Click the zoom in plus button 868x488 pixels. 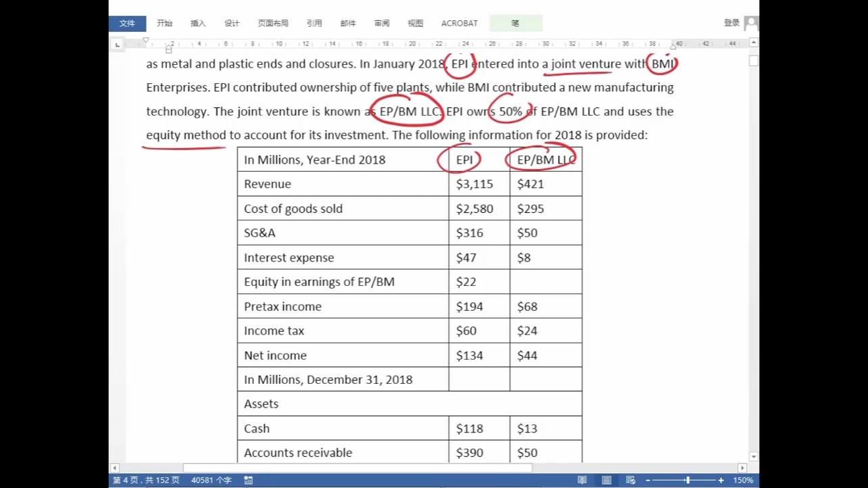(721, 480)
